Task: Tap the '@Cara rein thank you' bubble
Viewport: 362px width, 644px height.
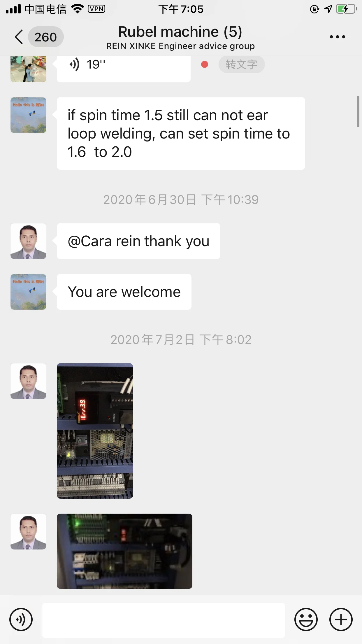Action: (138, 241)
